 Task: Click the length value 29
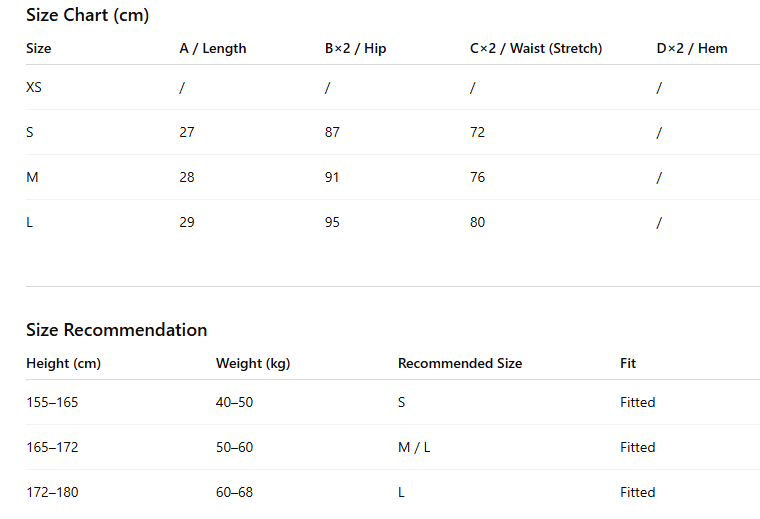pyautogui.click(x=187, y=222)
